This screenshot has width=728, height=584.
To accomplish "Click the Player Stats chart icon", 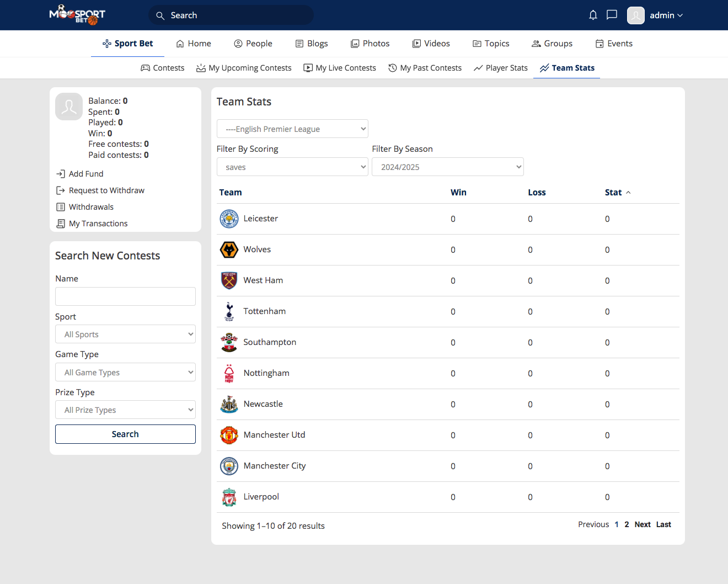I will point(478,68).
